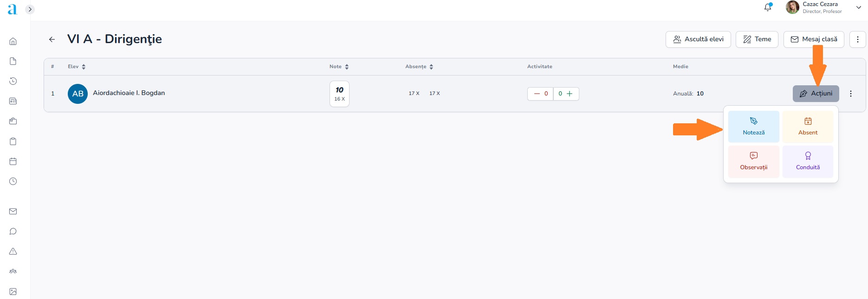
Task: Click the warning triangle sidebar icon
Action: (13, 251)
